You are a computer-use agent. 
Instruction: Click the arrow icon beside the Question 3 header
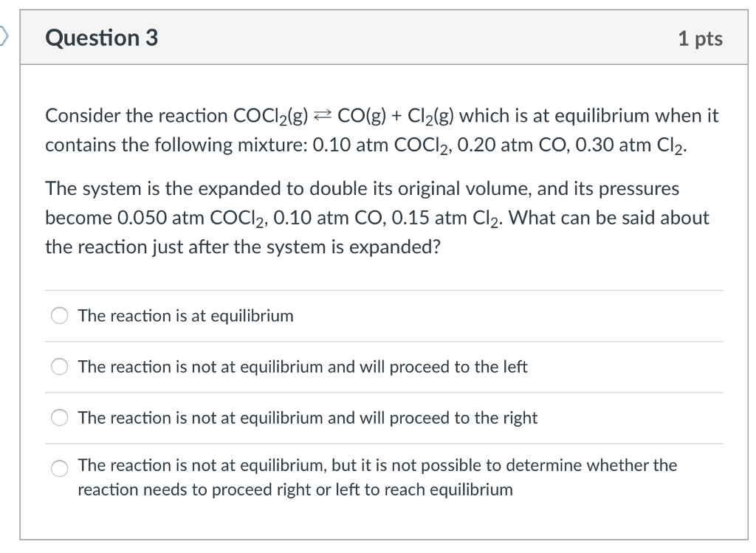pos(4,37)
